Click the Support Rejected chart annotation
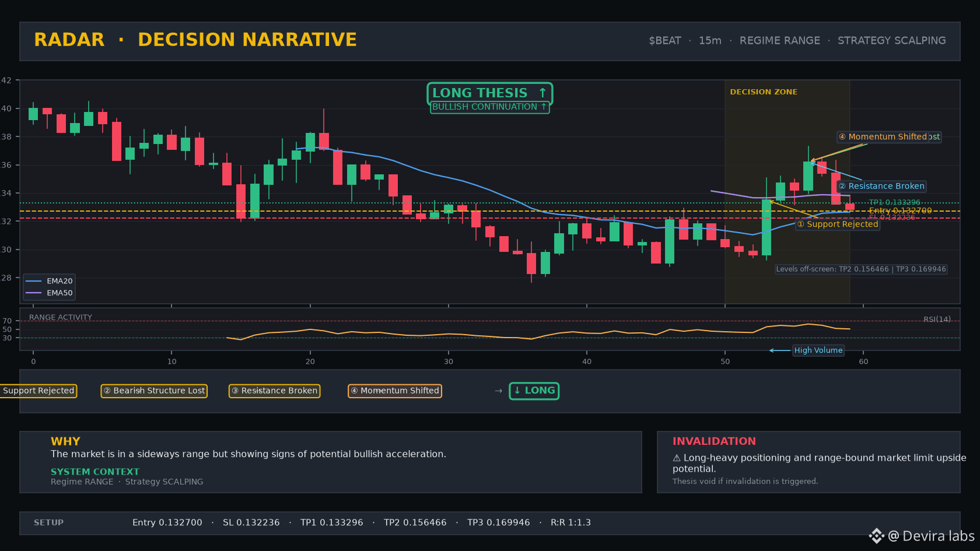Screen dimensions: 980x551 (x=838, y=224)
